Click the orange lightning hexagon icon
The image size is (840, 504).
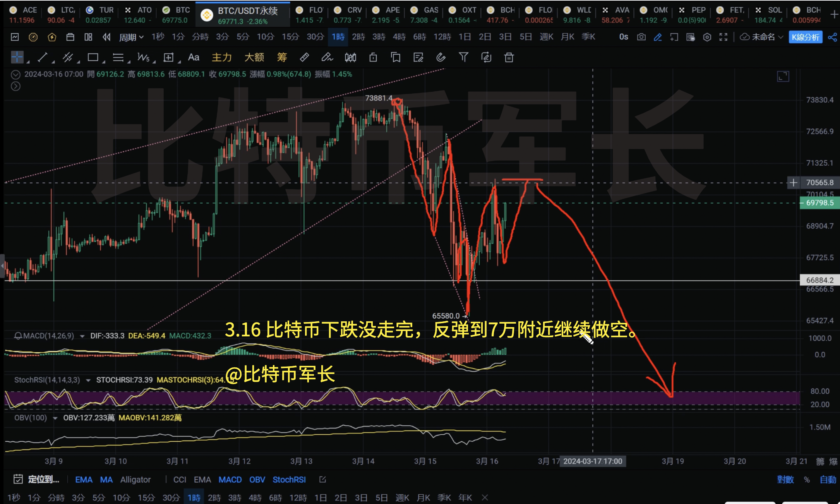(52, 37)
